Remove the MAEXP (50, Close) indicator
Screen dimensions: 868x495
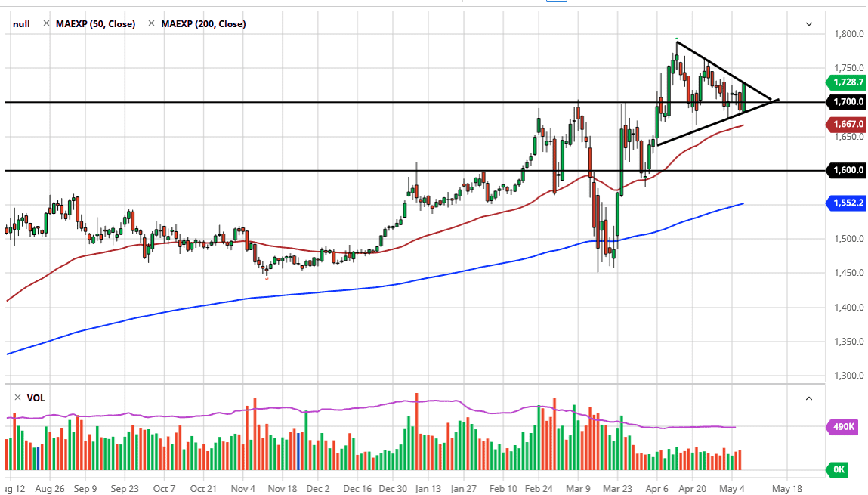point(46,23)
